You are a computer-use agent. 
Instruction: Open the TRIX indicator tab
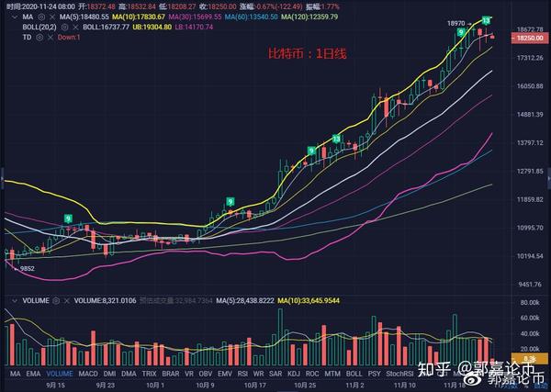(149, 374)
